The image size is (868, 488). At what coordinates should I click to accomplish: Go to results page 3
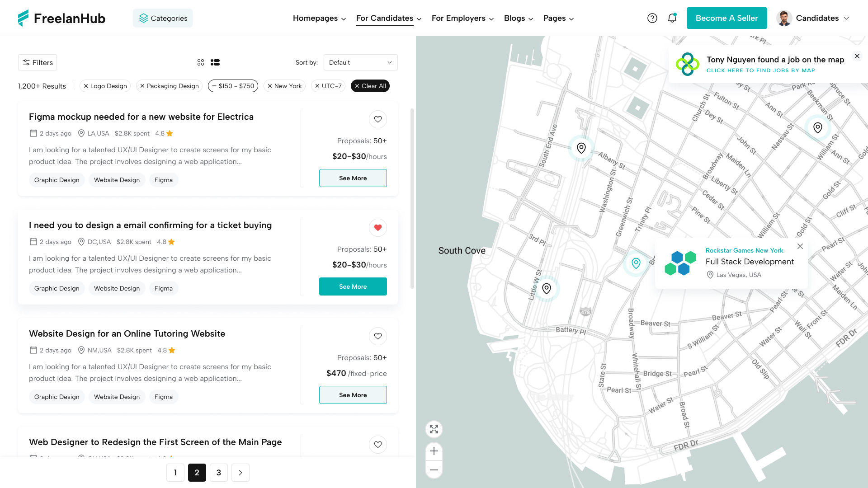coord(219,473)
